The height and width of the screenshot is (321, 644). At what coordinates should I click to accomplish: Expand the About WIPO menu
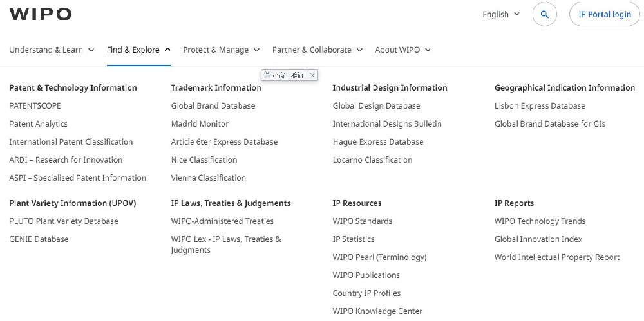point(402,50)
